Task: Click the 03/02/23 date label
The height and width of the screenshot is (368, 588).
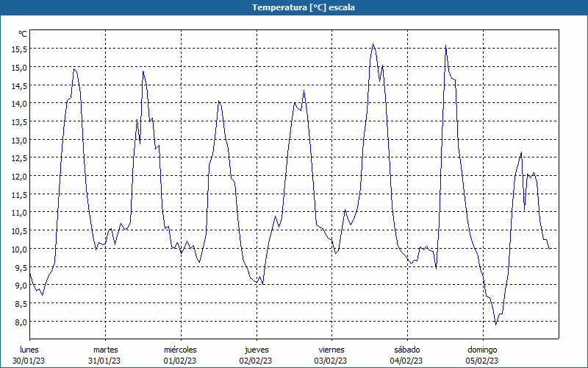Action: (331, 361)
